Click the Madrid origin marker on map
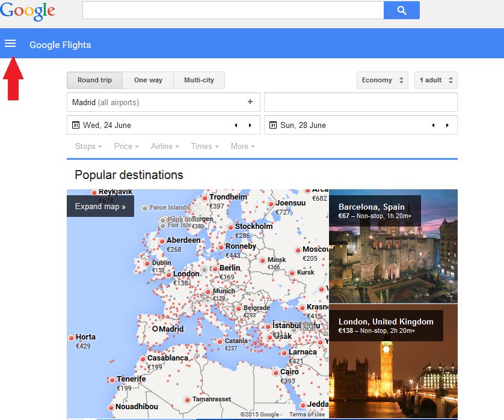The width and height of the screenshot is (504, 420). click(155, 329)
